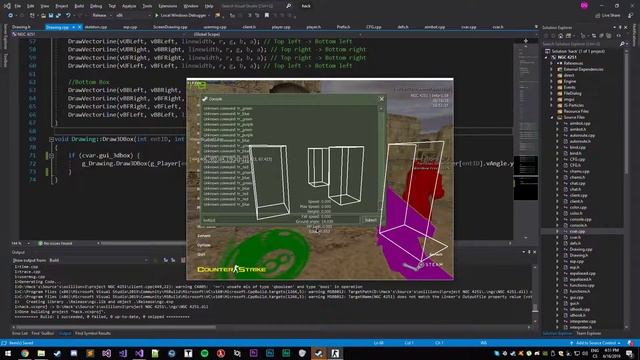Viewport: 640px width, 360px height.
Task: Open the File menu
Action: 18,6
